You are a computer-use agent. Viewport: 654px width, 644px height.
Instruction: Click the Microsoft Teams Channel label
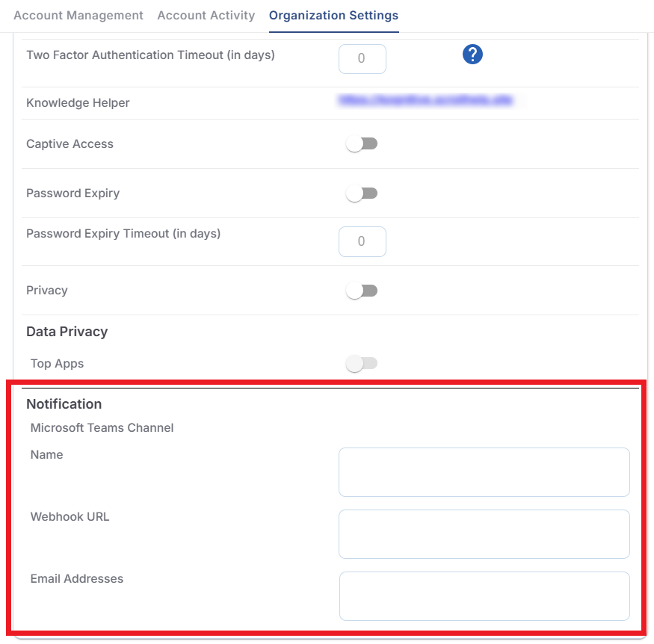point(102,428)
